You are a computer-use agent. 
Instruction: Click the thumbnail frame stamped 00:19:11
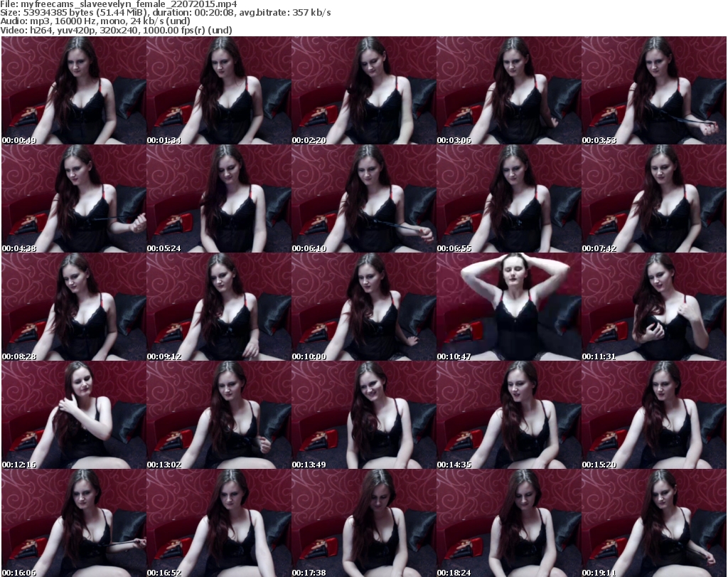(654, 523)
